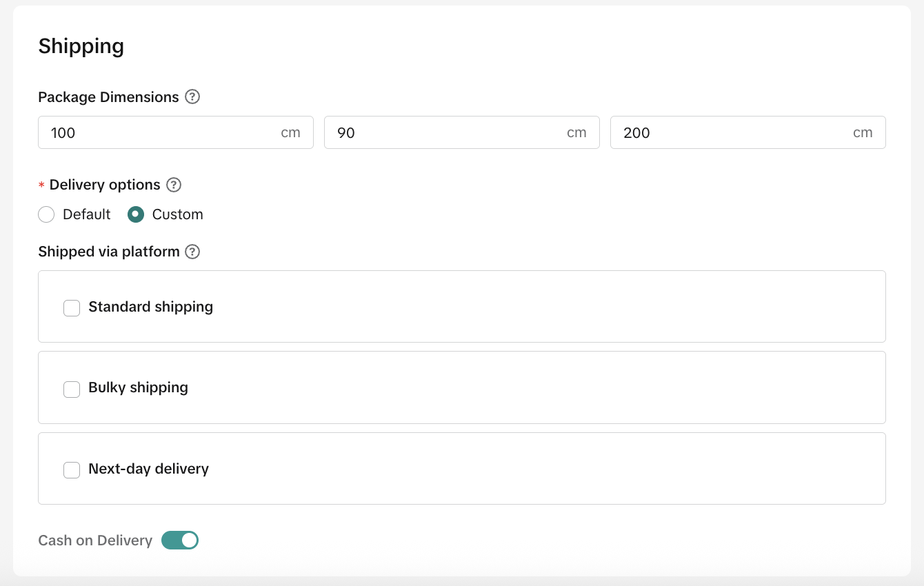
Task: Open the Package Dimensions help tooltip icon
Action: pos(193,97)
